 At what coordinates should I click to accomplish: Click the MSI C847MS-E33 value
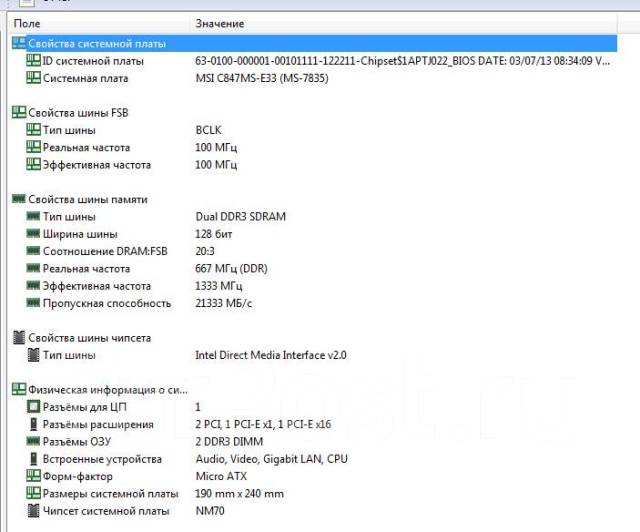coord(262,78)
